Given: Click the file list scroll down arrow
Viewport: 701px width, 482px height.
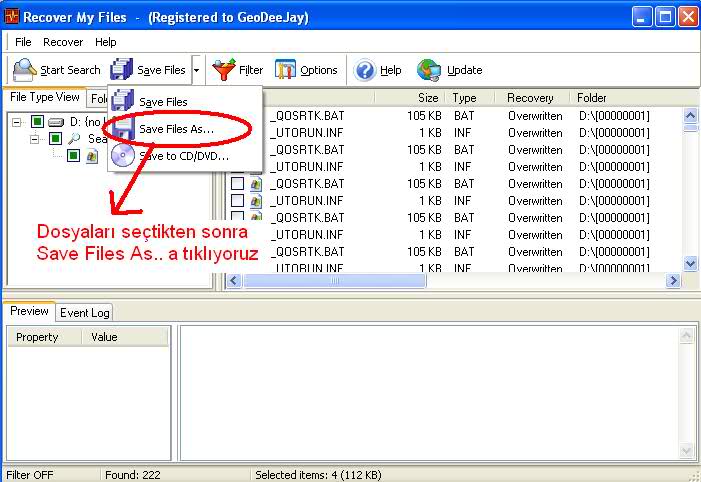Looking at the screenshot, I should (x=690, y=263).
